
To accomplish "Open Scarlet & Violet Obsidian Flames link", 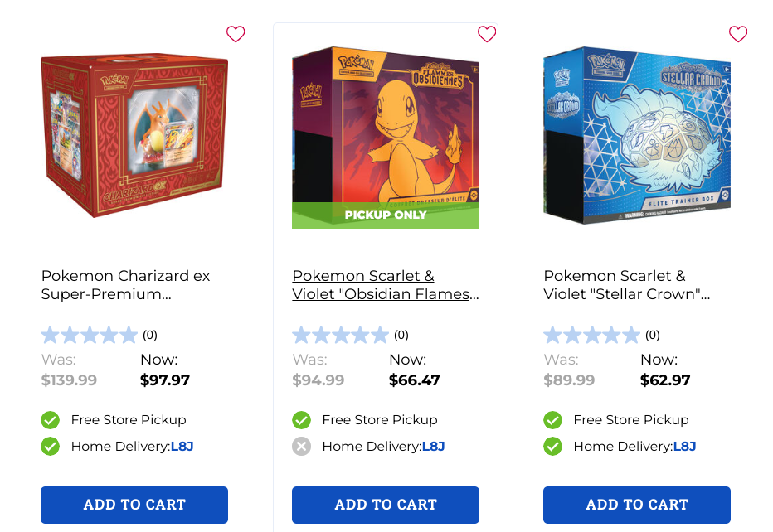I will click(x=386, y=285).
